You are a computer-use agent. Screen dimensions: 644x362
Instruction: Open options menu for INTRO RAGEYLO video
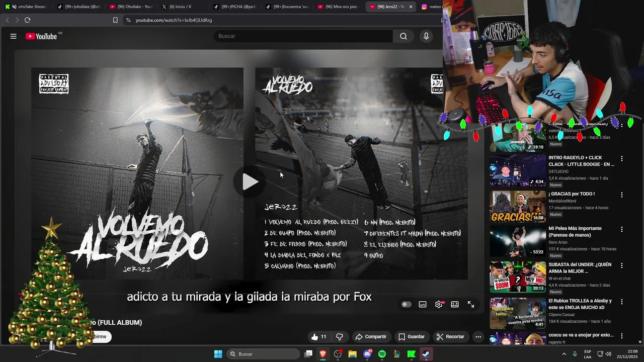pos(622,158)
